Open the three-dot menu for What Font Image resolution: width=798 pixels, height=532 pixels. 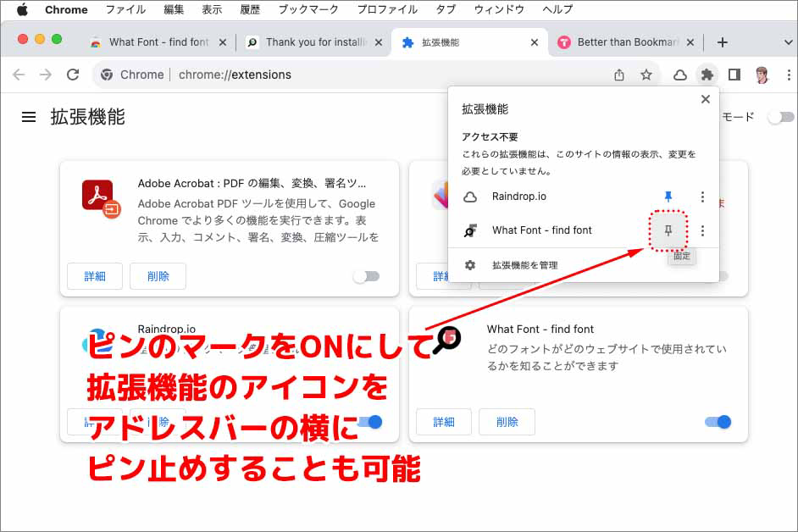point(702,230)
